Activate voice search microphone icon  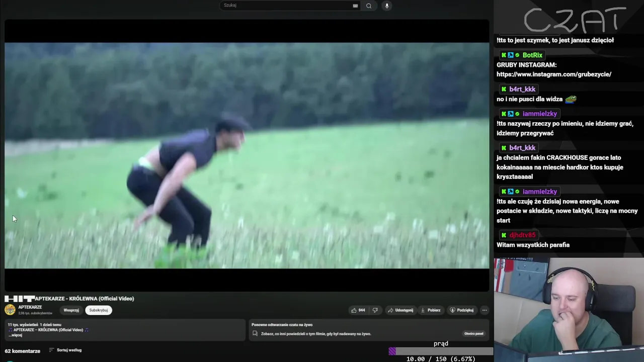click(x=386, y=6)
